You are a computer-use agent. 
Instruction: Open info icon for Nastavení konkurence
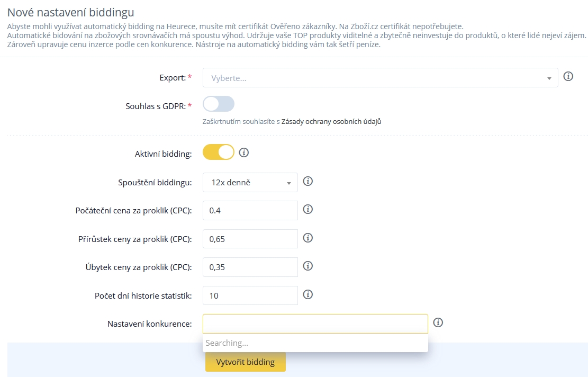pyautogui.click(x=438, y=322)
